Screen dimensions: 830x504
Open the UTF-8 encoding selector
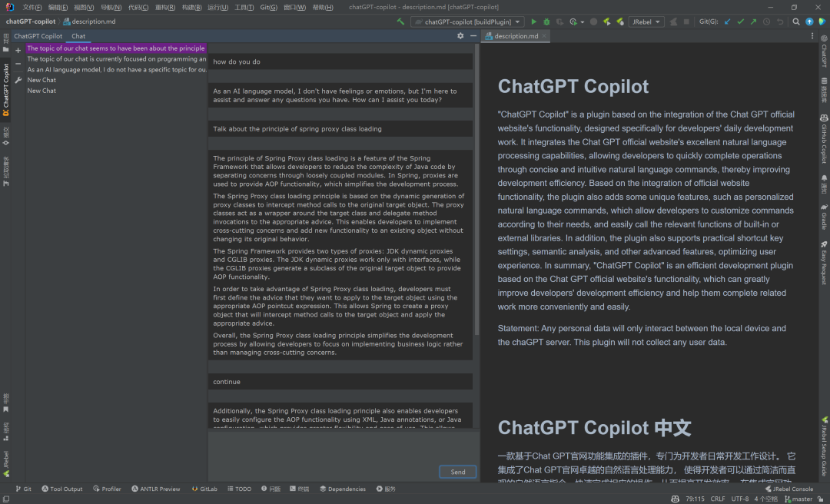point(740,499)
